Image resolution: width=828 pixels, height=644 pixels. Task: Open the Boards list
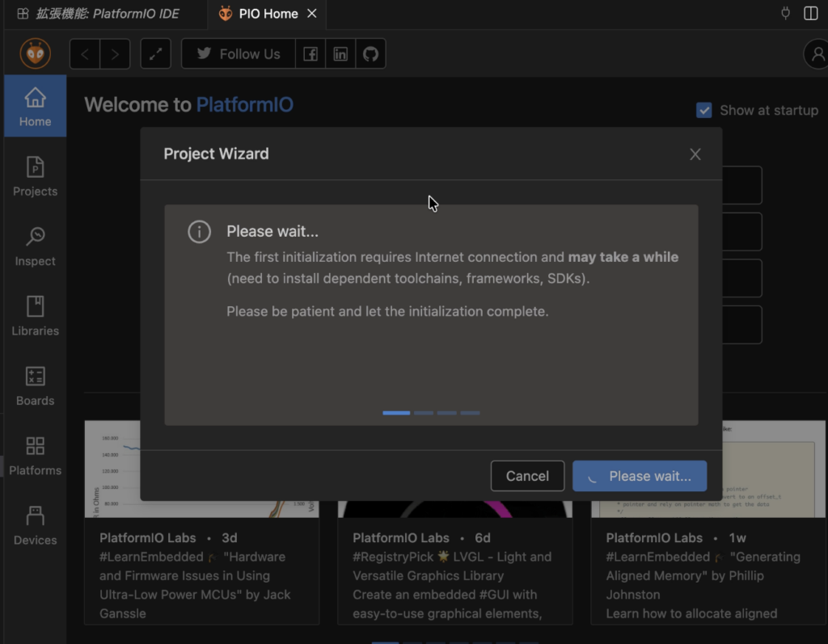pos(35,385)
